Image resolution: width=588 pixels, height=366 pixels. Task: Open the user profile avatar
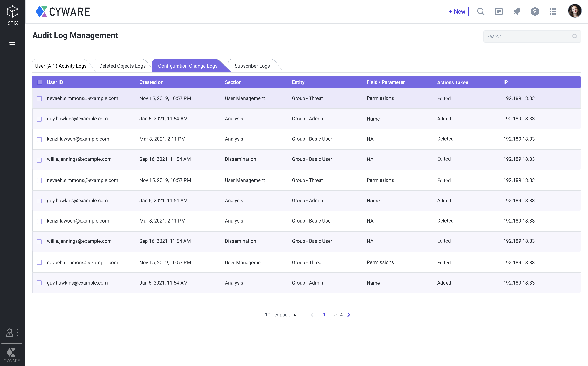(x=575, y=11)
